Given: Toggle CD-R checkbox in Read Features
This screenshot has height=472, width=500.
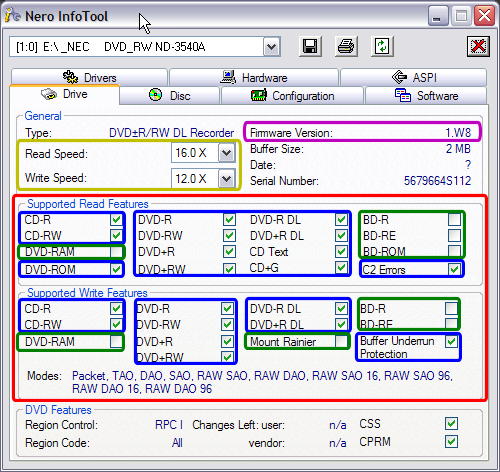Looking at the screenshot, I should pos(117,220).
